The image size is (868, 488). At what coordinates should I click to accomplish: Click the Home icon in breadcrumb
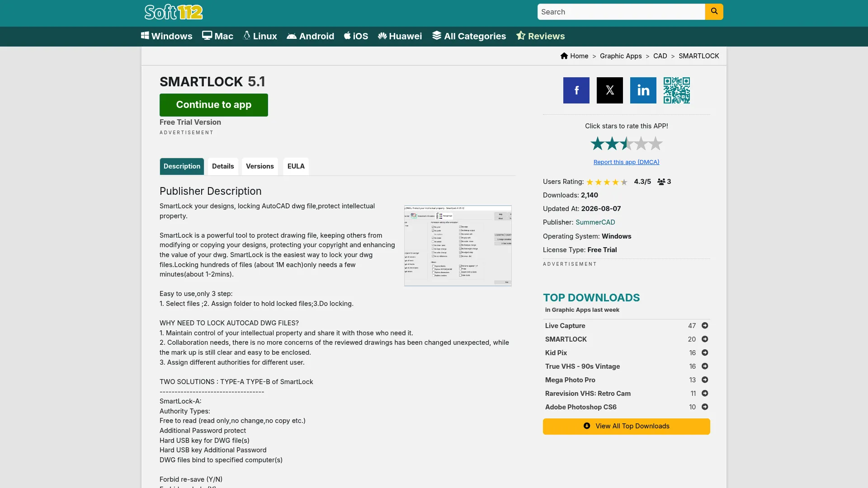564,56
